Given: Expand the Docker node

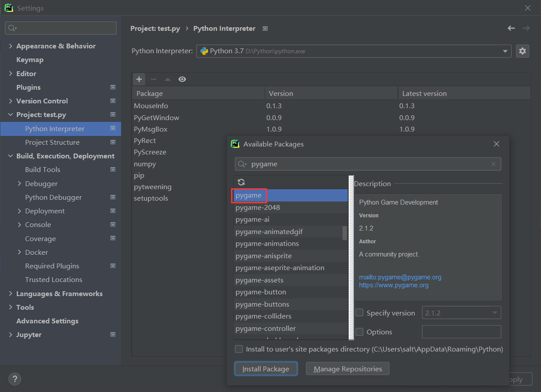Looking at the screenshot, I should (19, 252).
